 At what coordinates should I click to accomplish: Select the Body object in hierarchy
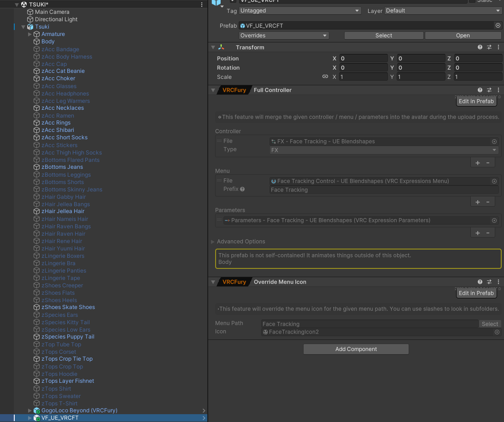pyautogui.click(x=48, y=42)
